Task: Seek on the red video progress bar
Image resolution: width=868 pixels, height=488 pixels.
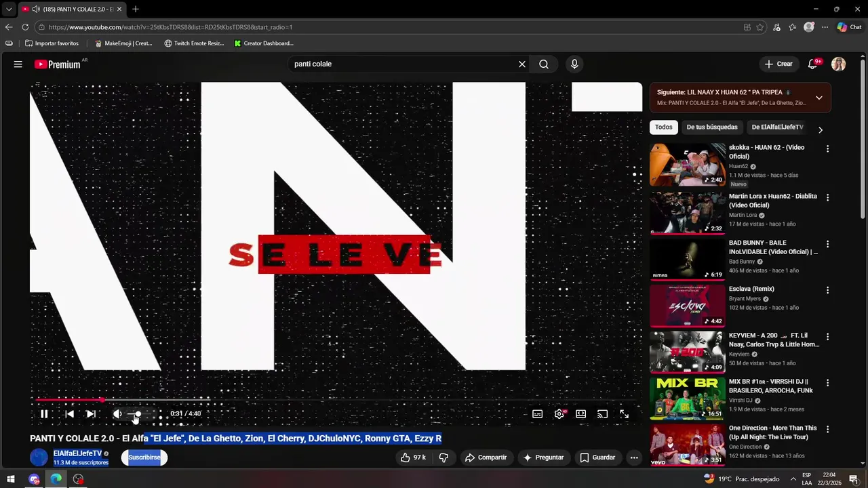Action: [336, 400]
